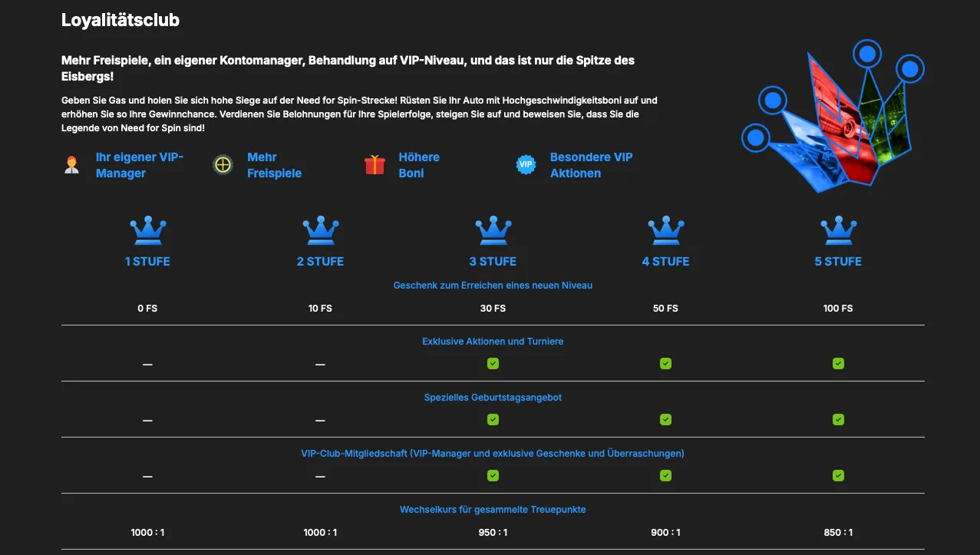
Task: Click the 'Mehr Freispiele' text link
Action: (x=274, y=165)
